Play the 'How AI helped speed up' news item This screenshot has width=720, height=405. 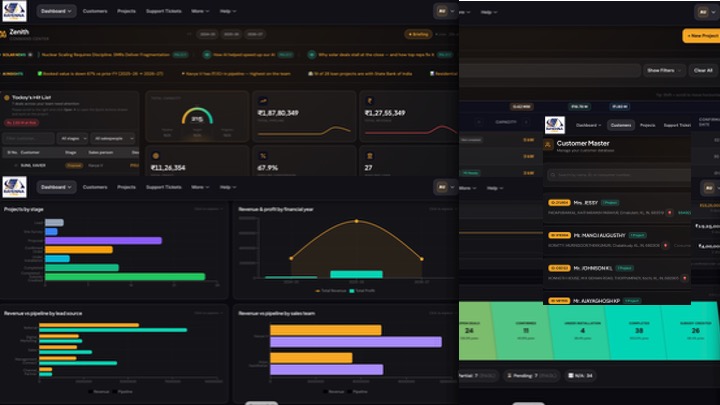coord(207,55)
